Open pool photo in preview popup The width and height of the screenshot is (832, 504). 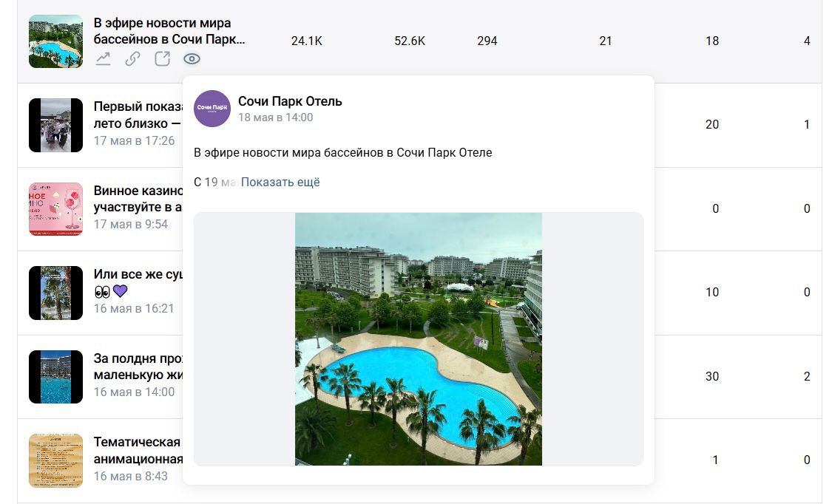[418, 339]
